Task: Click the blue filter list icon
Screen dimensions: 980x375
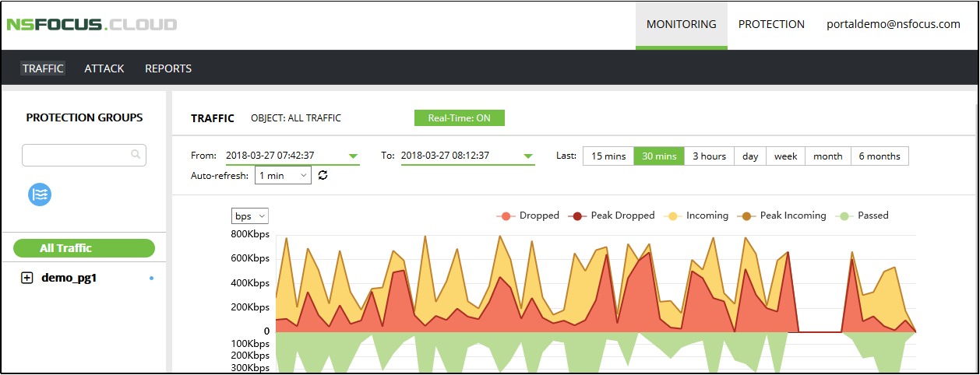Action: (40, 195)
